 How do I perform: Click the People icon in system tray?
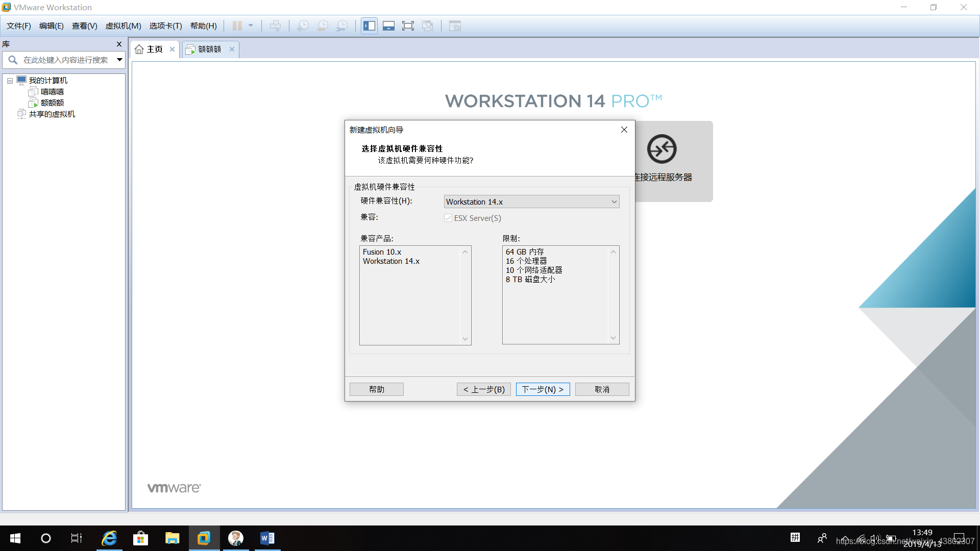(822, 538)
